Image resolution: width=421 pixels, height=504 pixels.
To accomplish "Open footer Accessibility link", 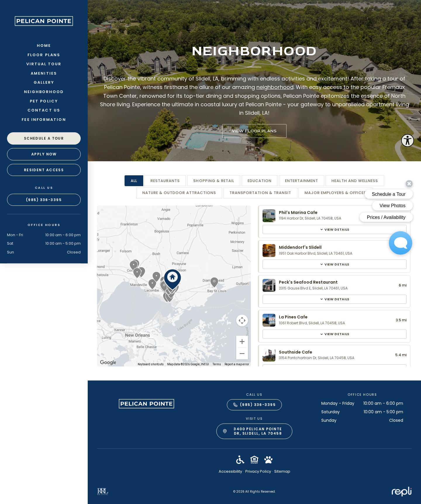I will 230,472.
